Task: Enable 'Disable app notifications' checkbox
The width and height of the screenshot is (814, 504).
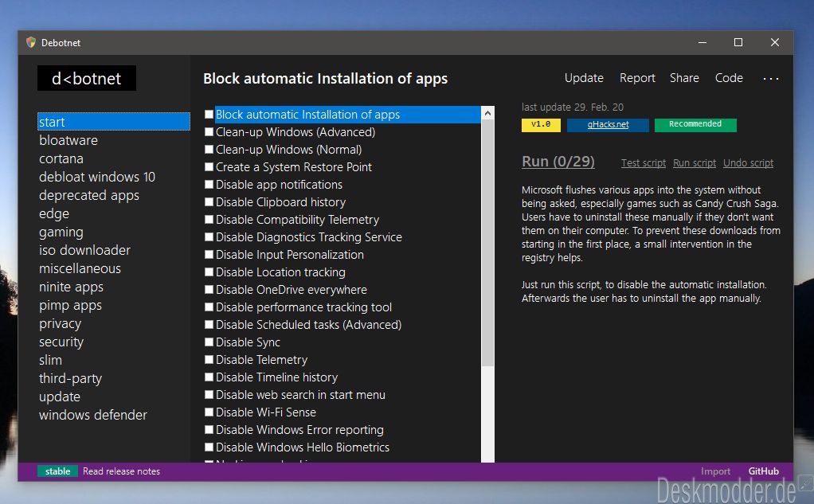Action: pos(209,184)
